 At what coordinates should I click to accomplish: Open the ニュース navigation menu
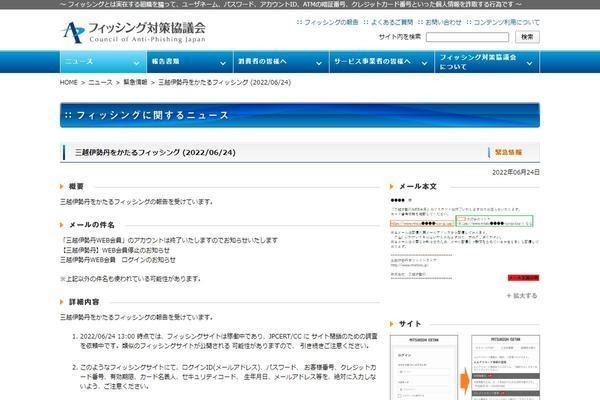click(x=103, y=62)
